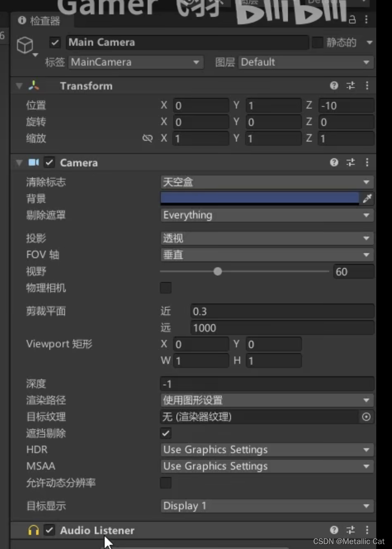Click the GameObject cube icon

pos(25,45)
